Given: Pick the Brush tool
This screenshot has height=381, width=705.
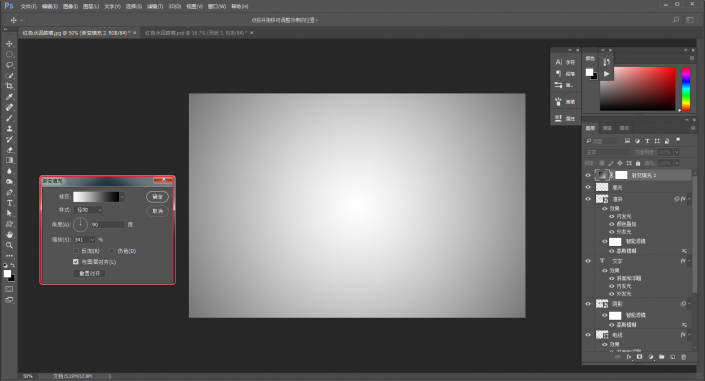Looking at the screenshot, I should pyautogui.click(x=9, y=118).
